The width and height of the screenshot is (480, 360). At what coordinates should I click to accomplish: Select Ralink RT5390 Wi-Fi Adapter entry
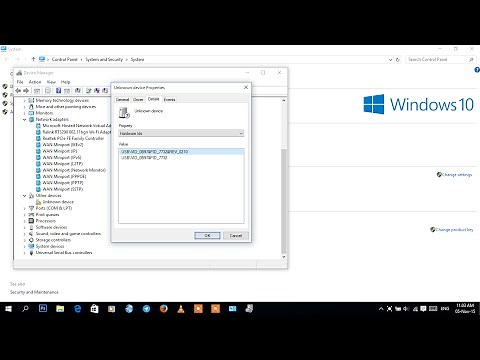point(76,132)
